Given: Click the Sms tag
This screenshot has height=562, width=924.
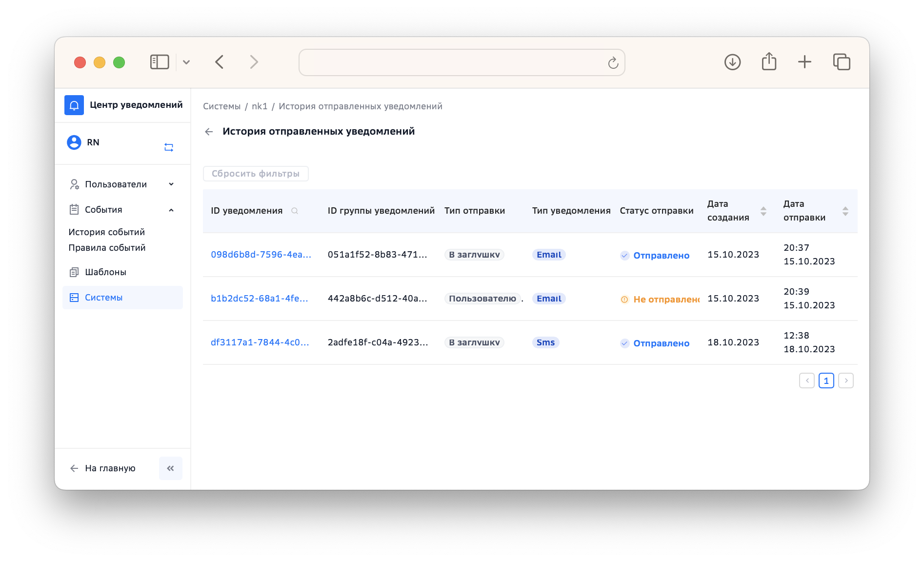Looking at the screenshot, I should (x=545, y=342).
